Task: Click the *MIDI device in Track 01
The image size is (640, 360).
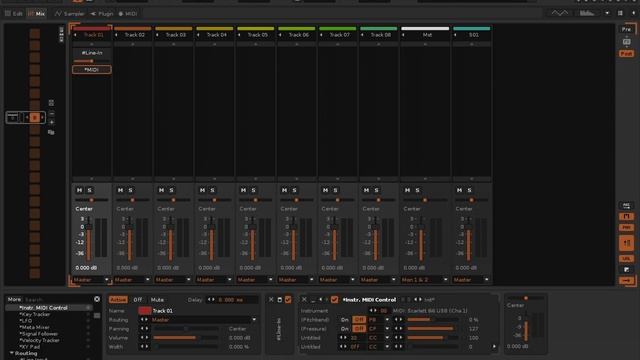Action: (x=91, y=70)
